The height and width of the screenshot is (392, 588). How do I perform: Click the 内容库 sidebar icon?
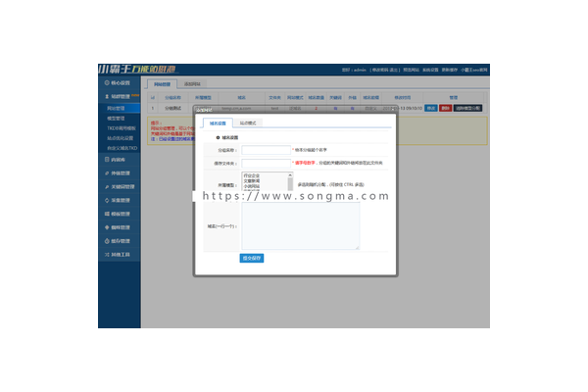point(105,159)
